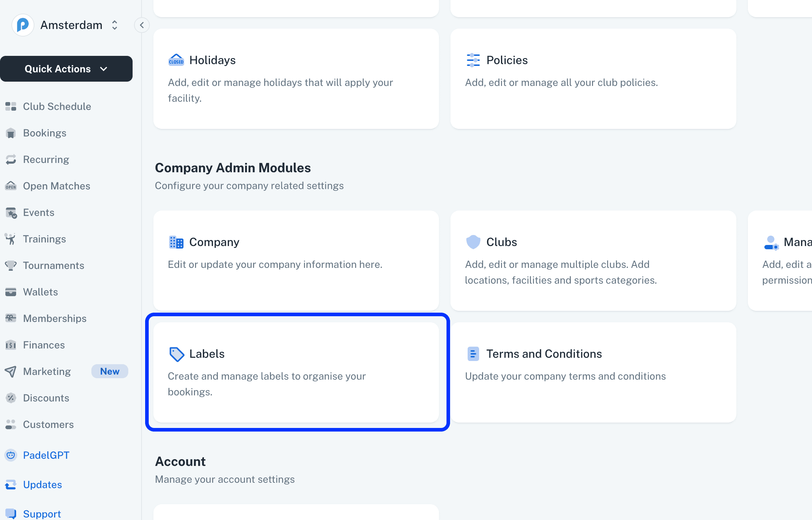This screenshot has width=812, height=520.
Task: Go to Memberships menu item
Action: click(54, 318)
